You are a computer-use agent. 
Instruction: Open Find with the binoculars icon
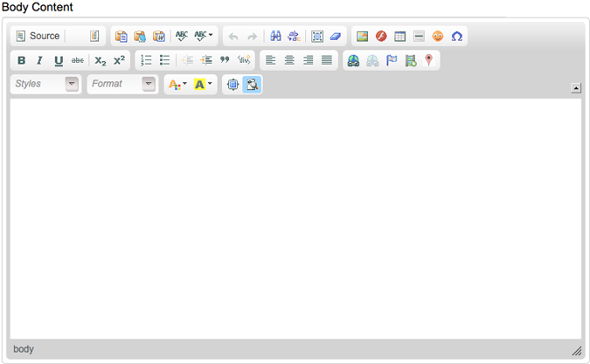tap(275, 37)
